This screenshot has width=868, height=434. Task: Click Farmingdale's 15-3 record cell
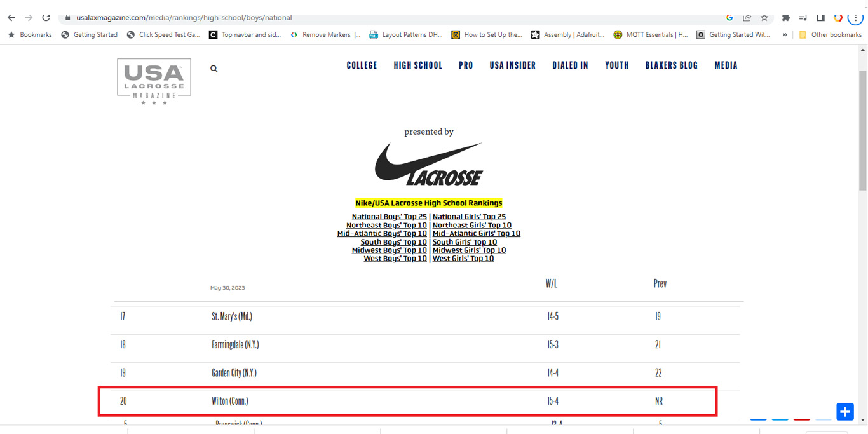click(x=553, y=344)
